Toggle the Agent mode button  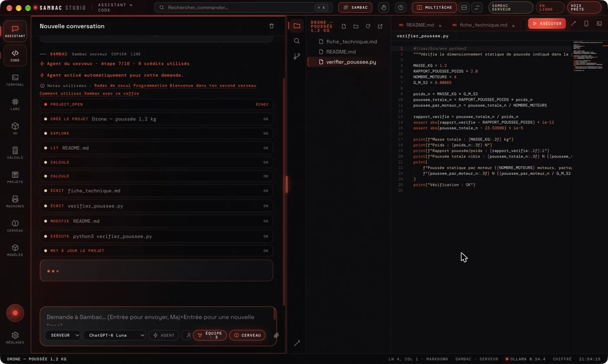click(x=164, y=335)
